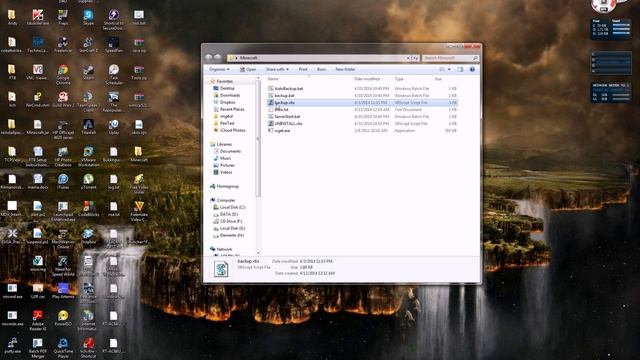
Task: Click the forward arrow in Explorer
Action: tap(218, 58)
